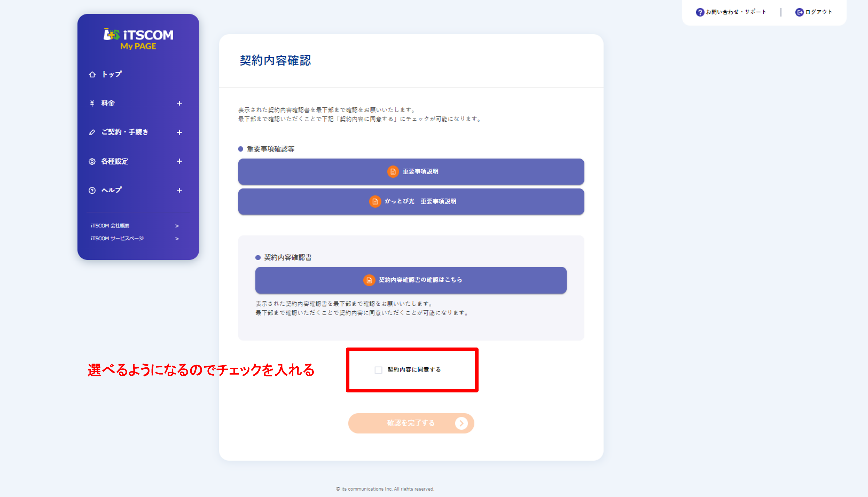Open かっとび光 重要事項説明 button
Screen dimensions: 868x497
[x=411, y=202]
